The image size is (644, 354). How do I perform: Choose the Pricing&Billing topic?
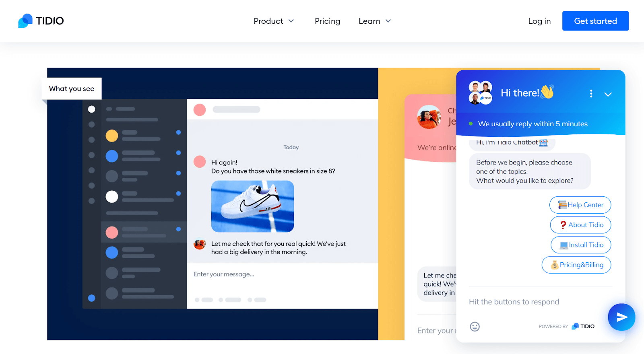click(x=576, y=265)
